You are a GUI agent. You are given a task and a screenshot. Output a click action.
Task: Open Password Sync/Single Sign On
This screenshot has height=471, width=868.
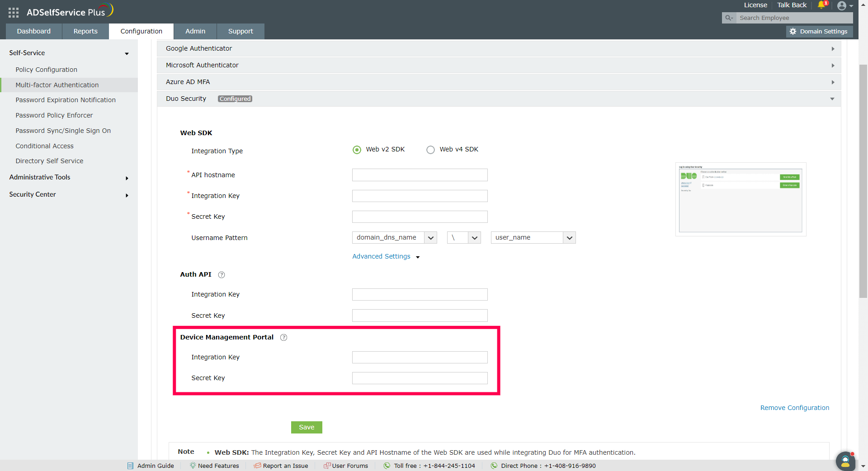63,131
